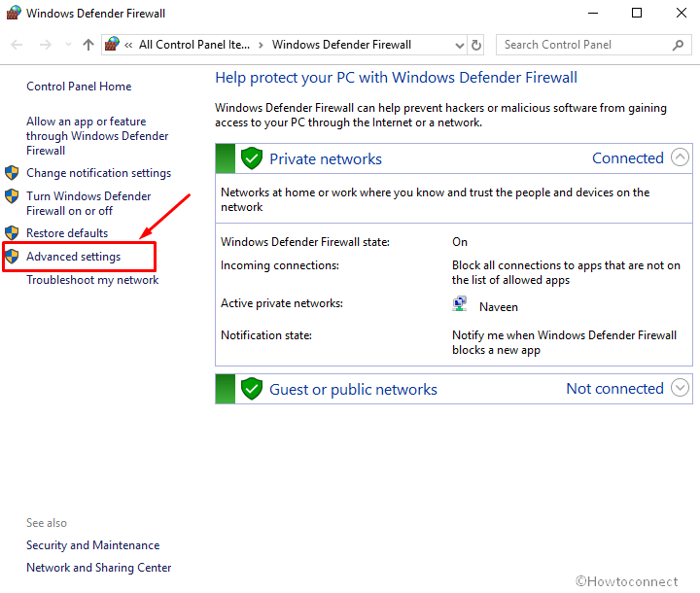Viewport: 700px width, 593px height.
Task: Open Turn Windows Defender Firewall on or off
Action: point(88,203)
